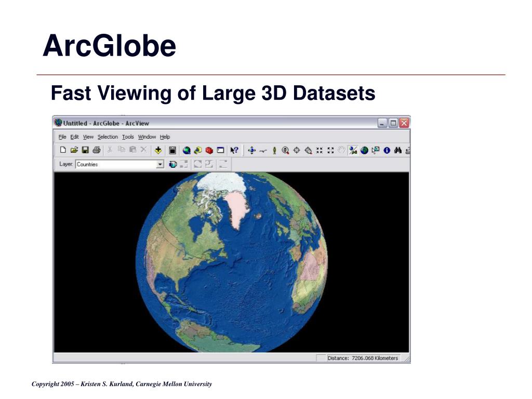Click the greyed-out Paste clipboard icon
The width and height of the screenshot is (532, 399).
click(x=132, y=150)
